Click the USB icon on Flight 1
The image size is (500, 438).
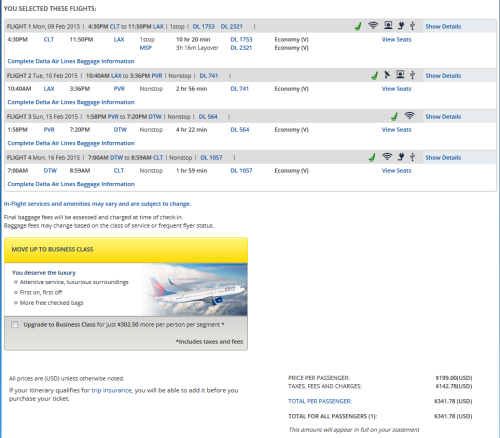click(x=412, y=26)
